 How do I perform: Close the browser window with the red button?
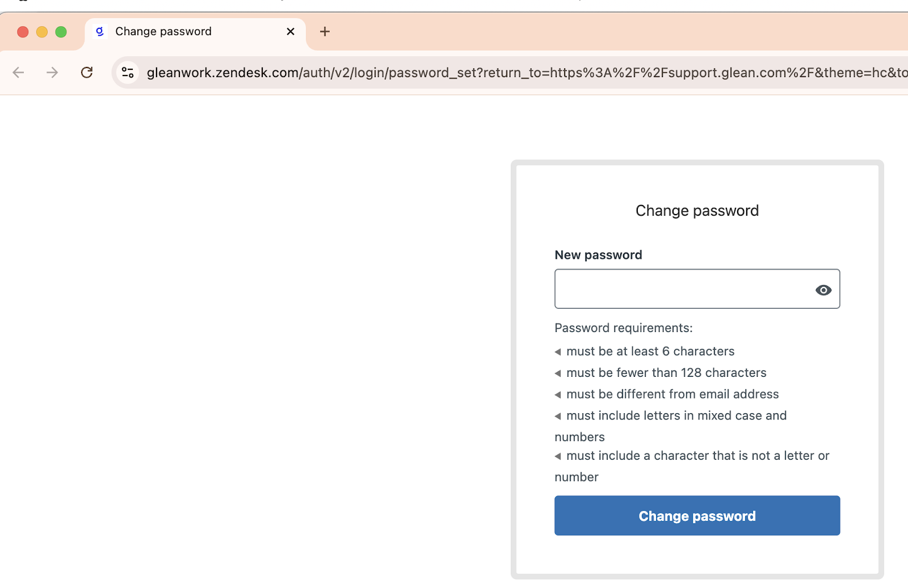click(x=22, y=32)
